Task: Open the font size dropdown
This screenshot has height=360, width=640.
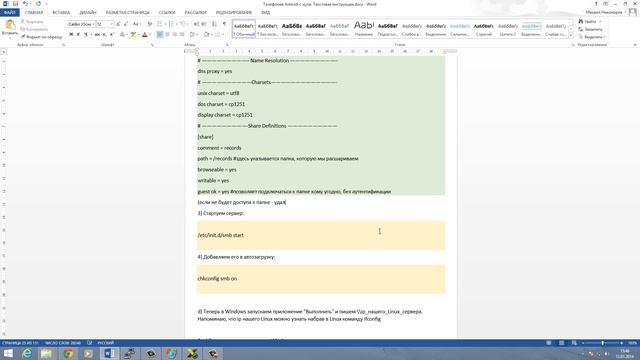Action: [112, 24]
